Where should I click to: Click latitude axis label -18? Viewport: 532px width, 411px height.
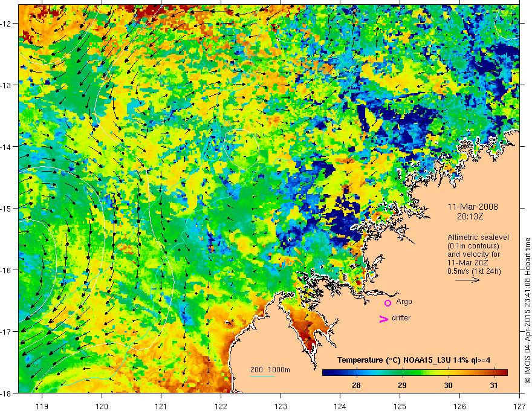[7, 393]
